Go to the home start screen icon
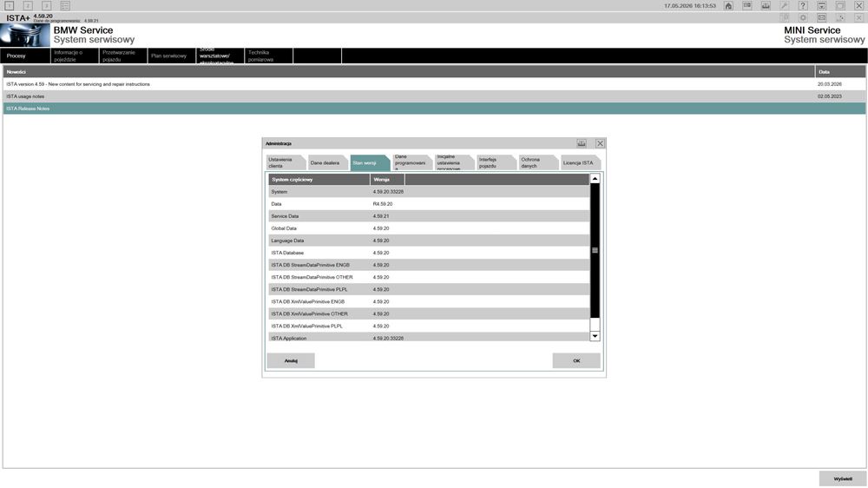Viewport: 868px width, 488px height. pos(728,5)
